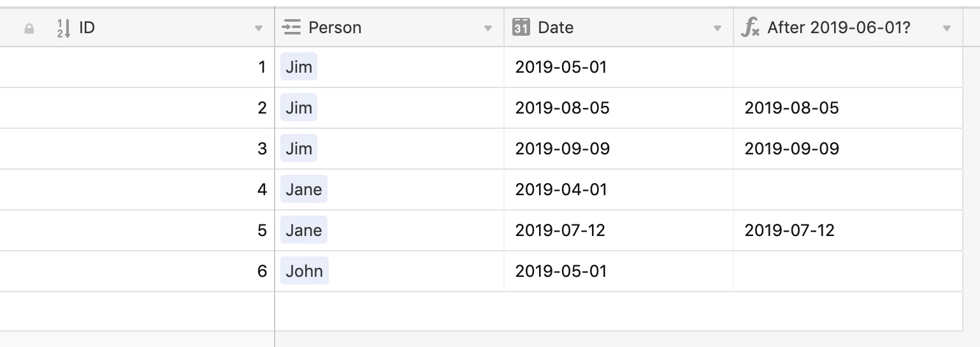Click the Jane record chip in row 5
980x347 pixels.
[x=304, y=230]
